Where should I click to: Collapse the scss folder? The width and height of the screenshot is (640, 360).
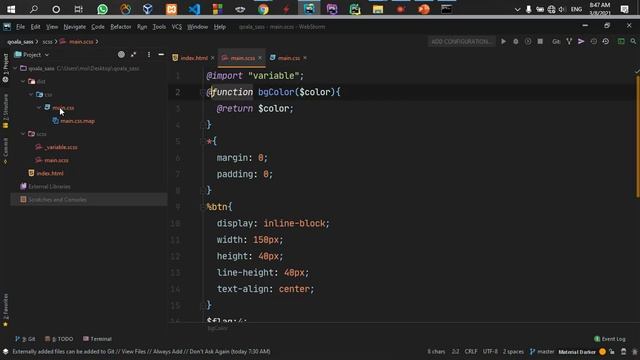point(23,134)
